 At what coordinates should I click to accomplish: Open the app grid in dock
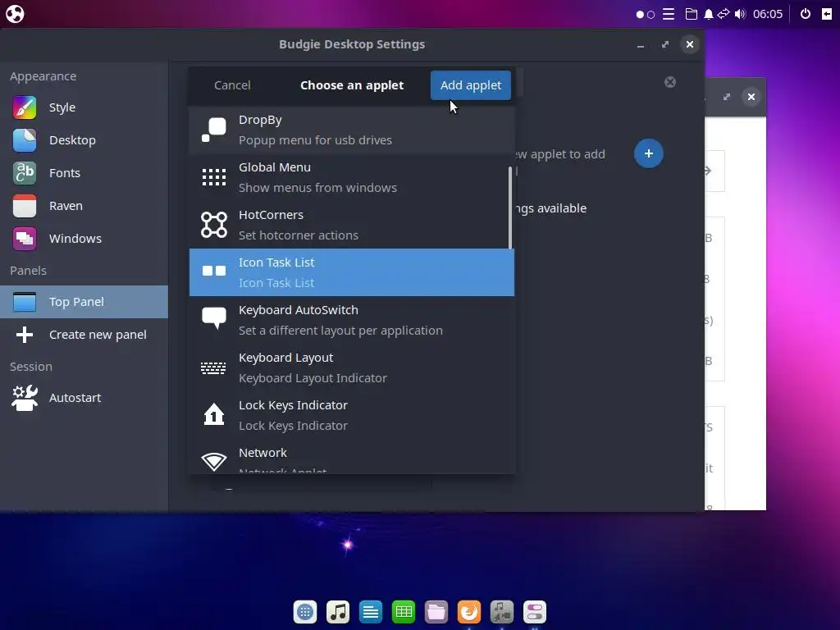pyautogui.click(x=305, y=612)
